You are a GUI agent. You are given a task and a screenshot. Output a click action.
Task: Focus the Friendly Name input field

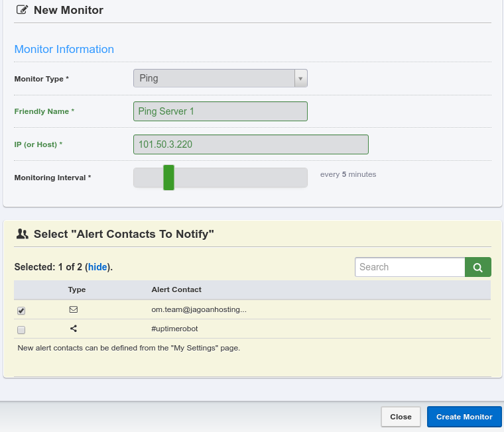[220, 111]
